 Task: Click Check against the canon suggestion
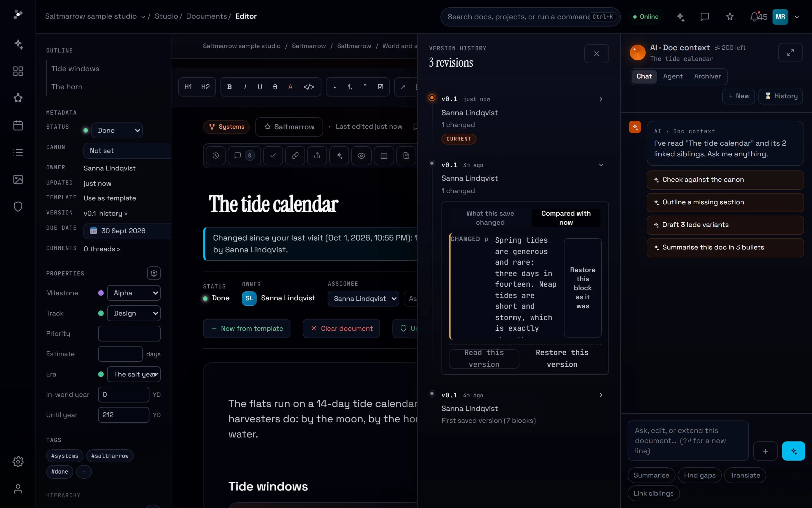point(725,180)
